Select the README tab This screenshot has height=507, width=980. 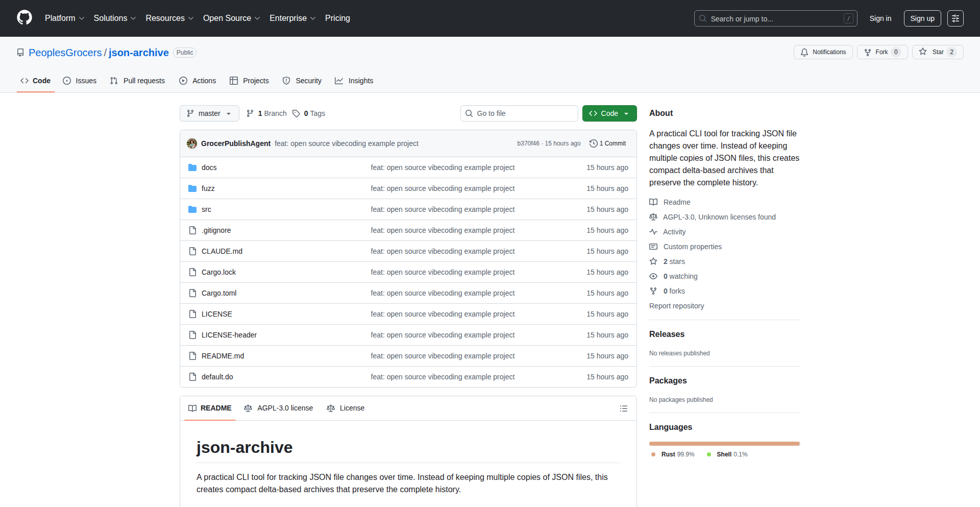[210, 408]
